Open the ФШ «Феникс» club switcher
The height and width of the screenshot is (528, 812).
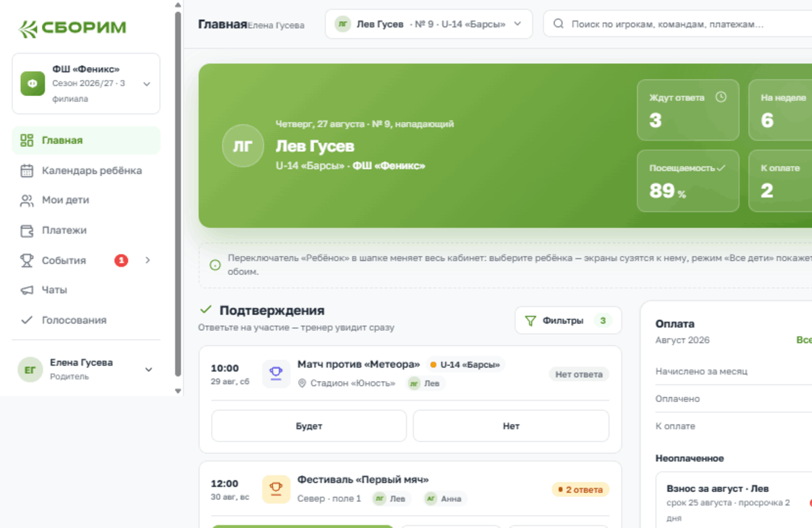86,83
